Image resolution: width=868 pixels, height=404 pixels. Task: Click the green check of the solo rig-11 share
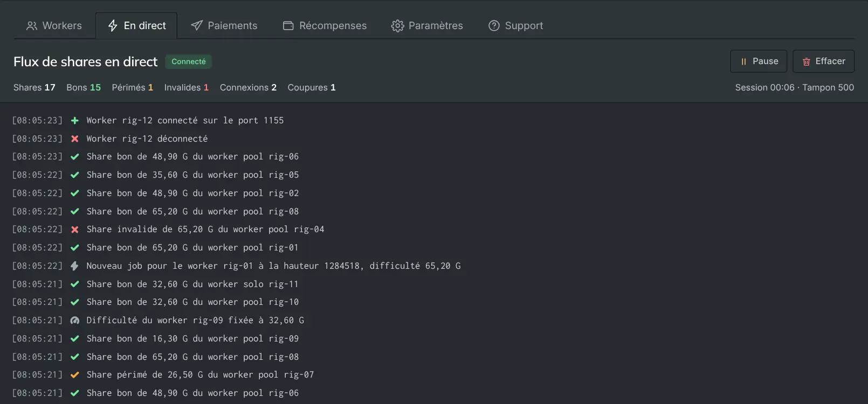[x=75, y=284]
